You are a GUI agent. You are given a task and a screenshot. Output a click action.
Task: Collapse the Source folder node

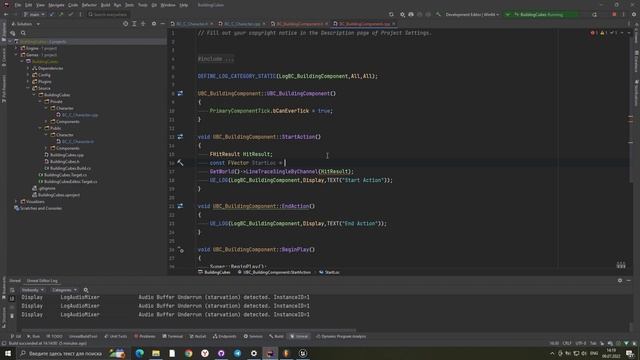tap(28, 88)
